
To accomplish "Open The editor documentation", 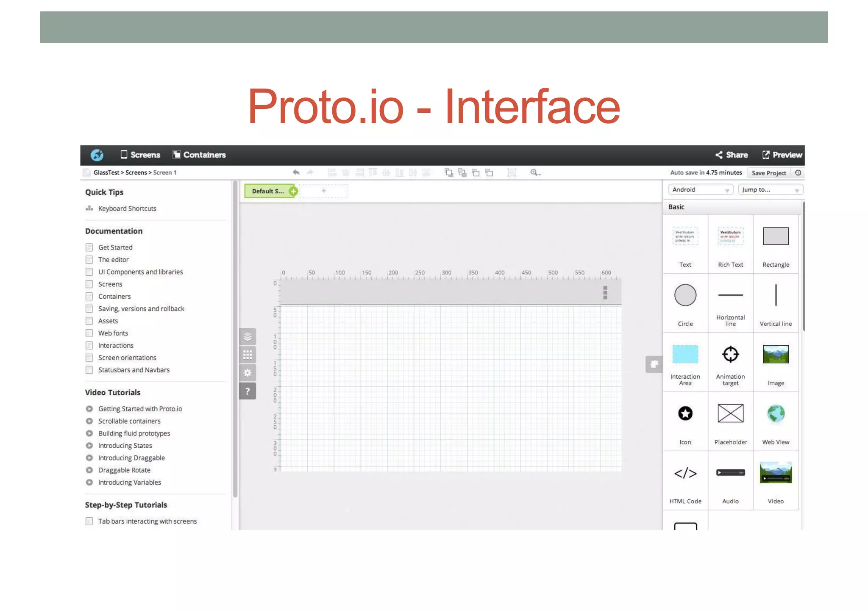I will (x=114, y=260).
